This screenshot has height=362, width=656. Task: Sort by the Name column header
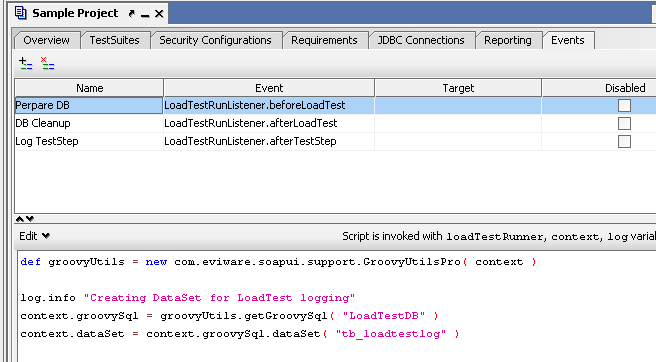(x=89, y=88)
